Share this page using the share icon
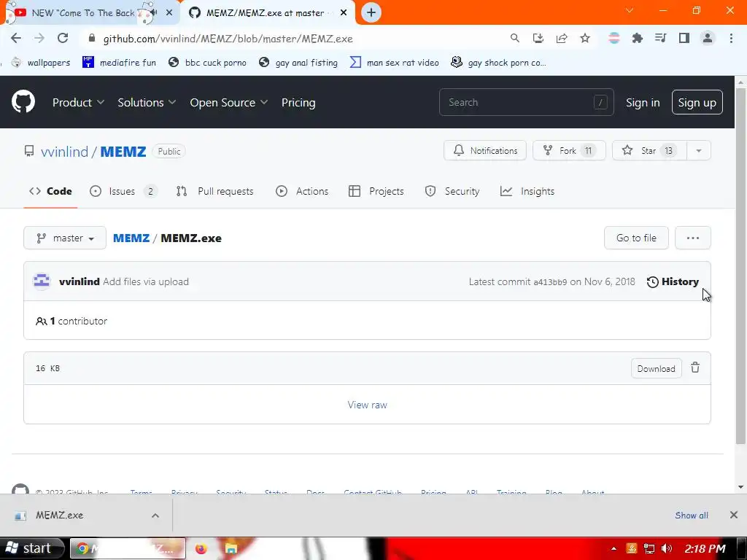Screen dimensions: 747x560 click(562, 38)
